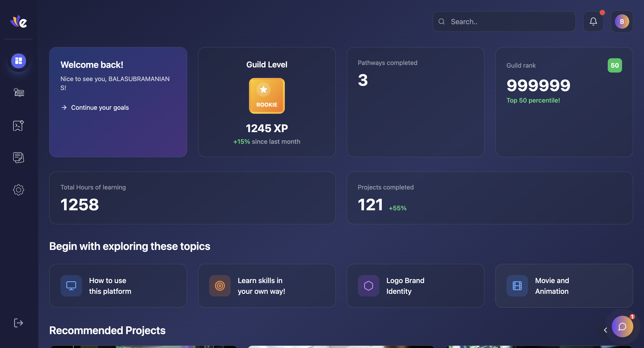The height and width of the screenshot is (348, 644).
Task: Click the green 50 rank badge
Action: point(614,65)
